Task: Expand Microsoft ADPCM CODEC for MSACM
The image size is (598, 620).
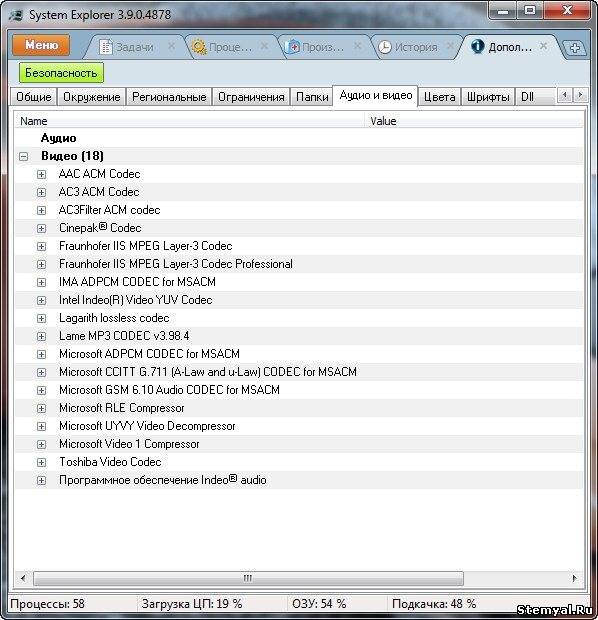Action: tap(41, 354)
